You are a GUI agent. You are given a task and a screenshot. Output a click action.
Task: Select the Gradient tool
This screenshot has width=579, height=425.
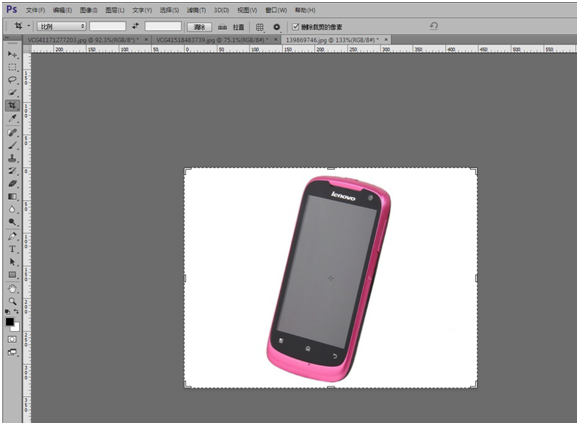coord(13,196)
